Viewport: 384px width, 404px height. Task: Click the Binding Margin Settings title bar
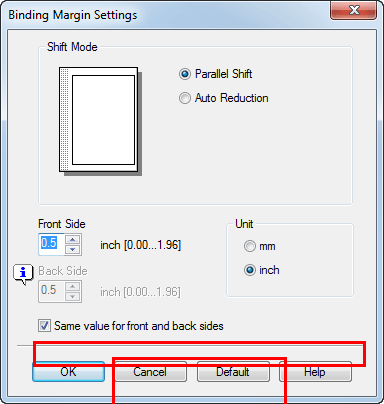click(x=167, y=15)
